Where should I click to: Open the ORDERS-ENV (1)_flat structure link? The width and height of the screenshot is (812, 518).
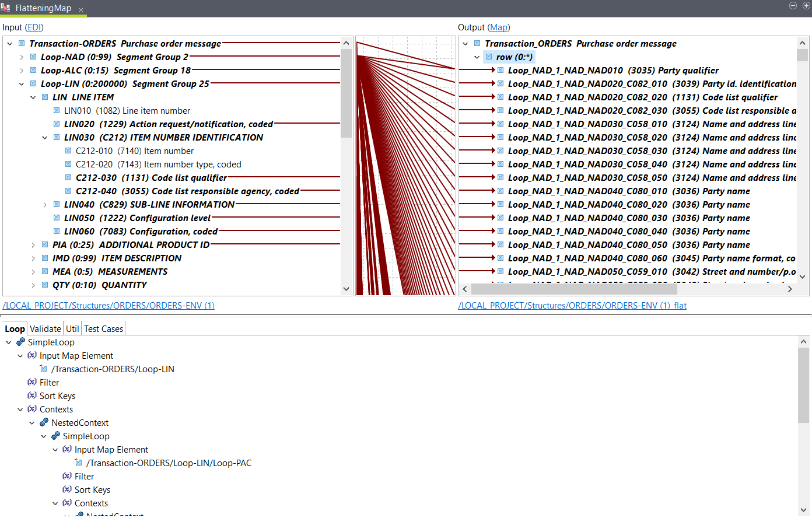pos(572,306)
